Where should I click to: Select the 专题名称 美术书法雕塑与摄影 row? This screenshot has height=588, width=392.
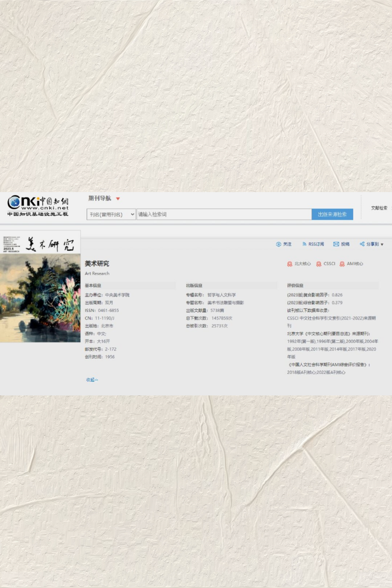click(215, 303)
